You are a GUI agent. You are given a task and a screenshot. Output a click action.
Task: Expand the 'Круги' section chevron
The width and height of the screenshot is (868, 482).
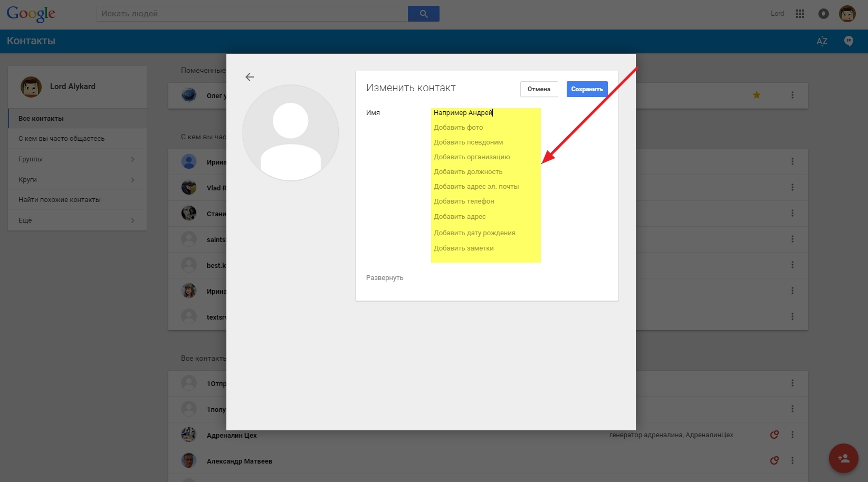coord(132,180)
